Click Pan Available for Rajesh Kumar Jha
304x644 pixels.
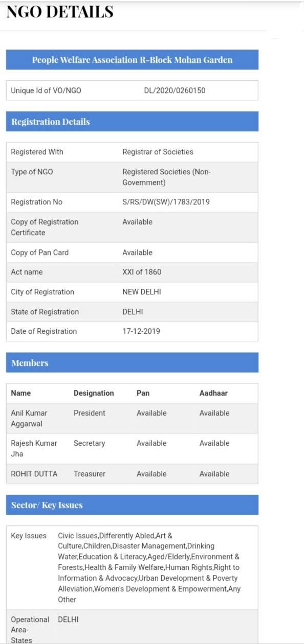coord(151,443)
